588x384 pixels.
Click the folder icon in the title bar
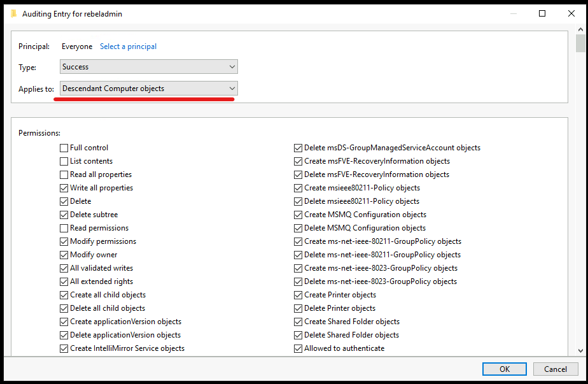click(x=14, y=14)
